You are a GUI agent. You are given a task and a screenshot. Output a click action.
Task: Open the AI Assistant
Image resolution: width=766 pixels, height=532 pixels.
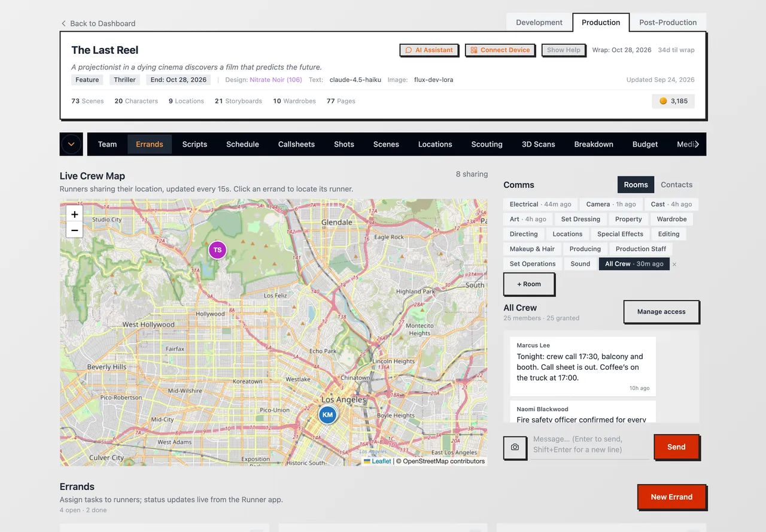point(429,50)
